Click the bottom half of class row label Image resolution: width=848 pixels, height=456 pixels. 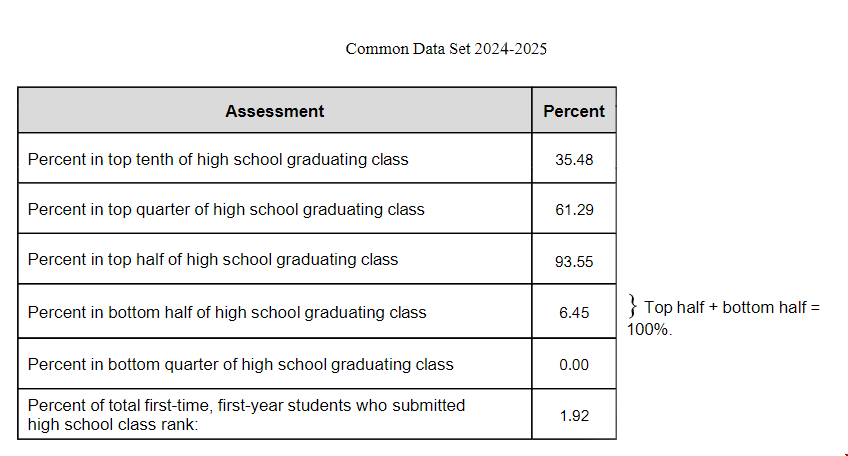[227, 313]
